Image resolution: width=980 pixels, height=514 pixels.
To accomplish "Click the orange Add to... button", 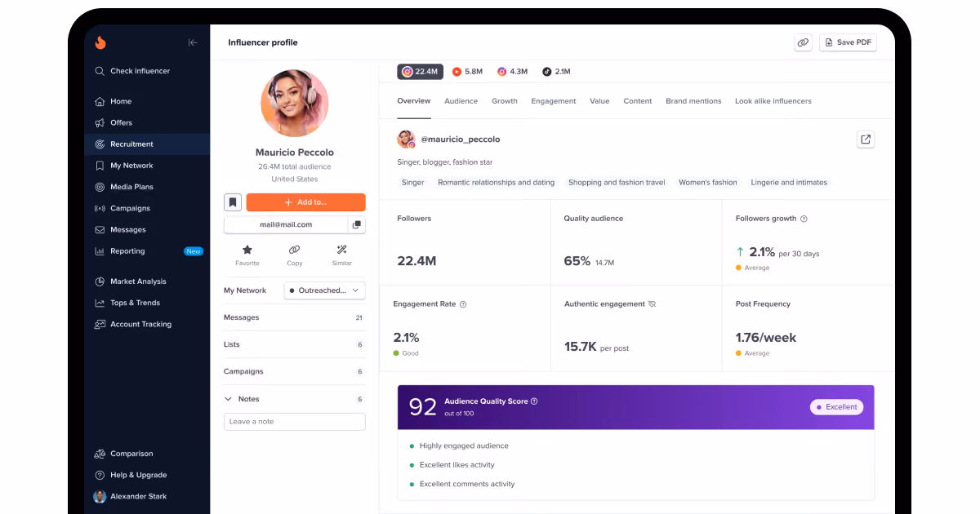I will pos(305,202).
